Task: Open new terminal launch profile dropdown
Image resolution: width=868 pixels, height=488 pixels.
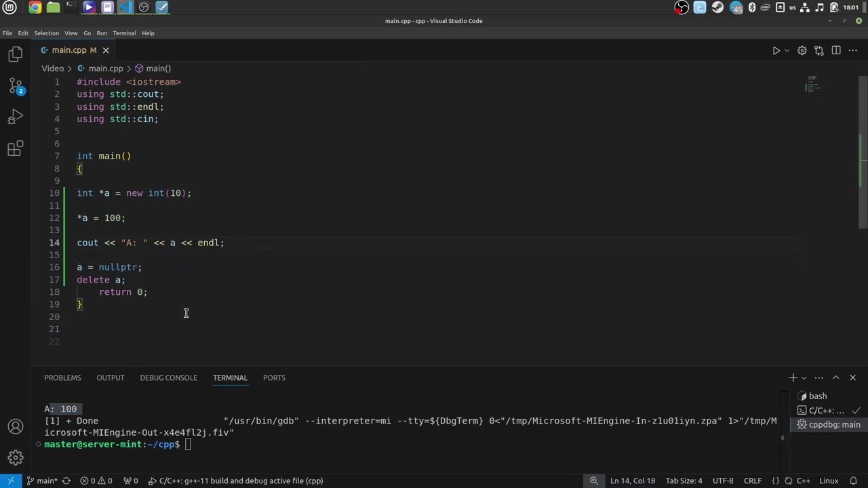Action: 804,378
